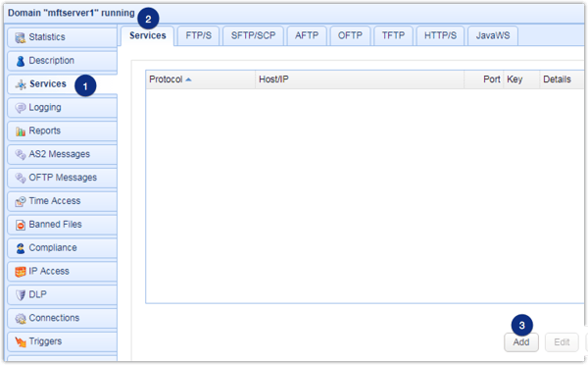The image size is (588, 365).
Task: Click the Logging speech bubble icon
Action: point(21,108)
